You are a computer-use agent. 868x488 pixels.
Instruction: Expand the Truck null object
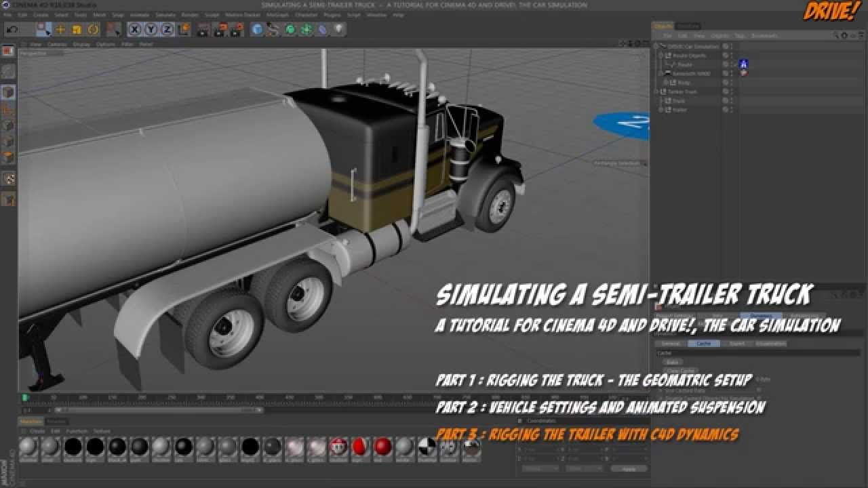pyautogui.click(x=661, y=100)
